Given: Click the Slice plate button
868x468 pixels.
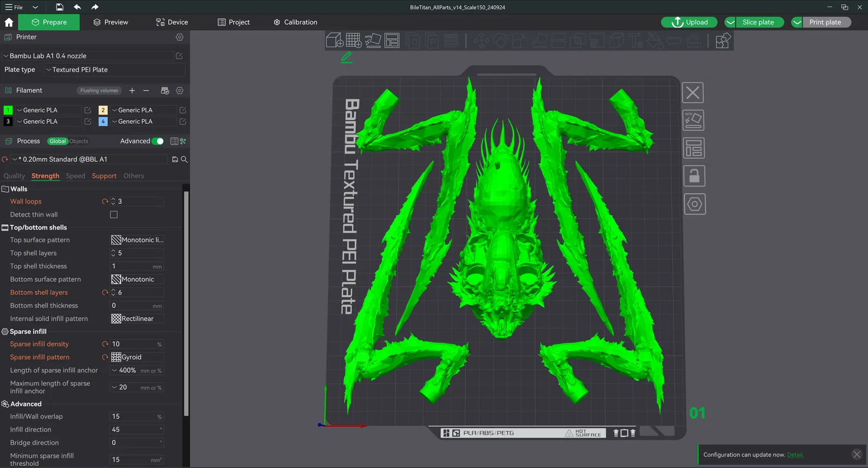Looking at the screenshot, I should tap(758, 22).
